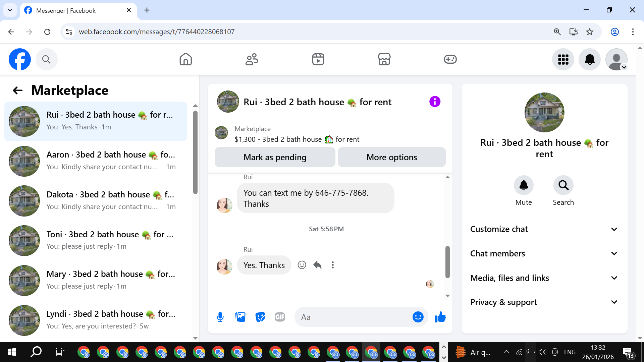Expand Media, files and links section

coord(544,278)
